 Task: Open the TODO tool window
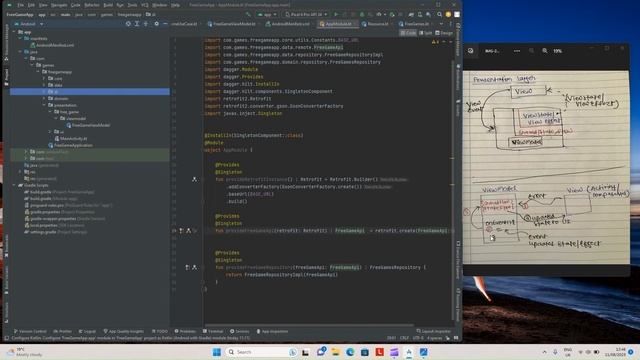[x=160, y=331]
